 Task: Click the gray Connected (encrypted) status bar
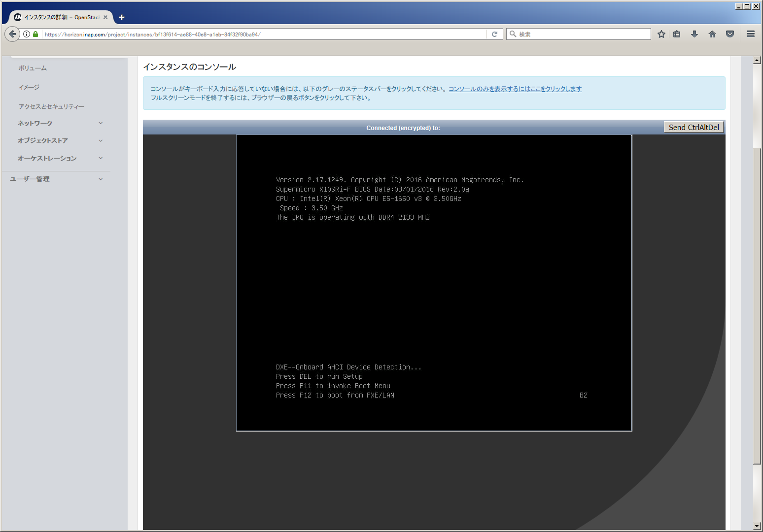coord(403,128)
